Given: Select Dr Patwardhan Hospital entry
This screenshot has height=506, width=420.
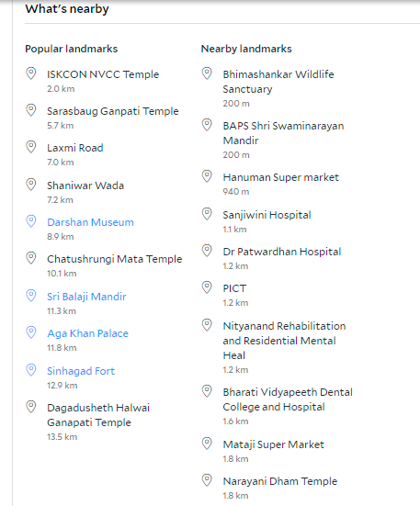Looking at the screenshot, I should [x=282, y=252].
